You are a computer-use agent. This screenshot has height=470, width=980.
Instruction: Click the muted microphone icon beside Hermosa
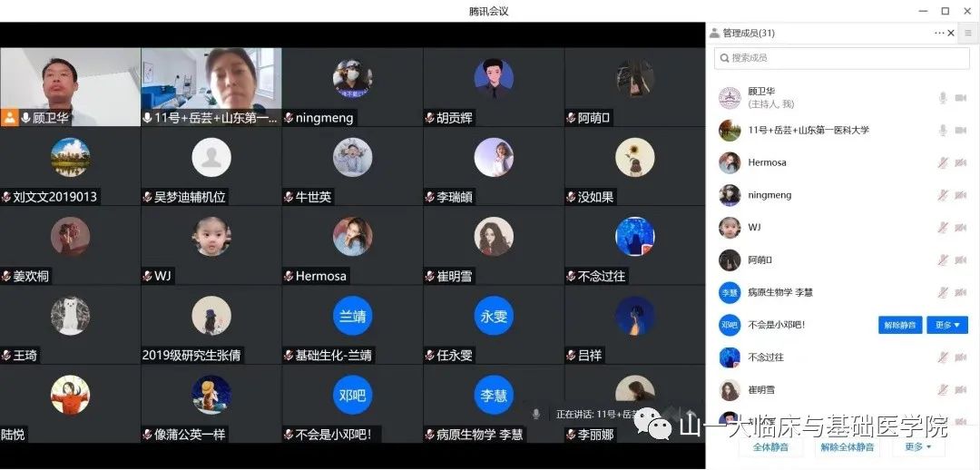click(943, 163)
